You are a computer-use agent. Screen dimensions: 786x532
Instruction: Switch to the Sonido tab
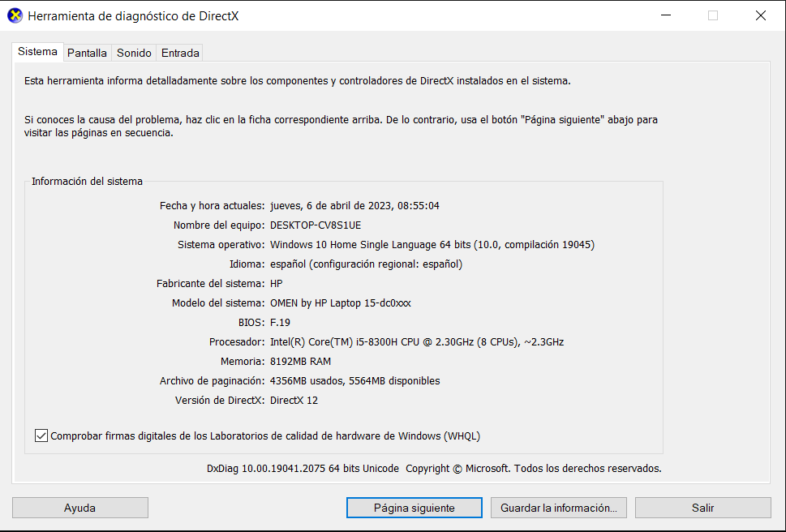(x=134, y=53)
